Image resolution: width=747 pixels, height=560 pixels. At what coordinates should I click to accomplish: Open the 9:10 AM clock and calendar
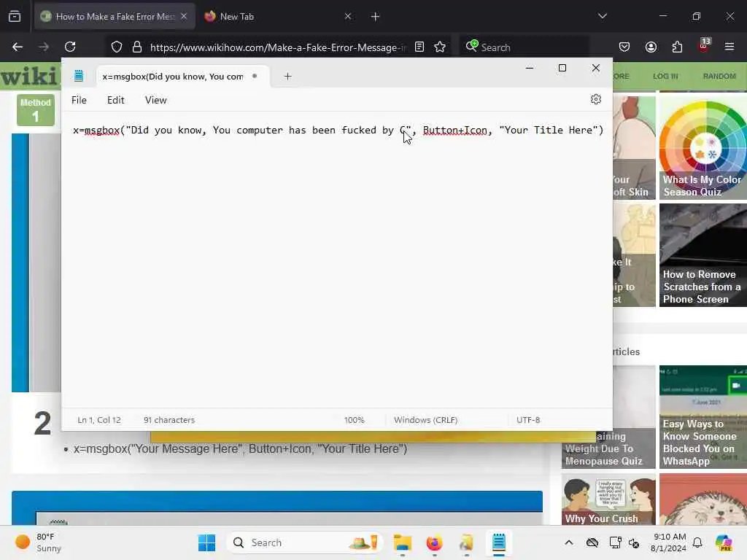pyautogui.click(x=669, y=542)
